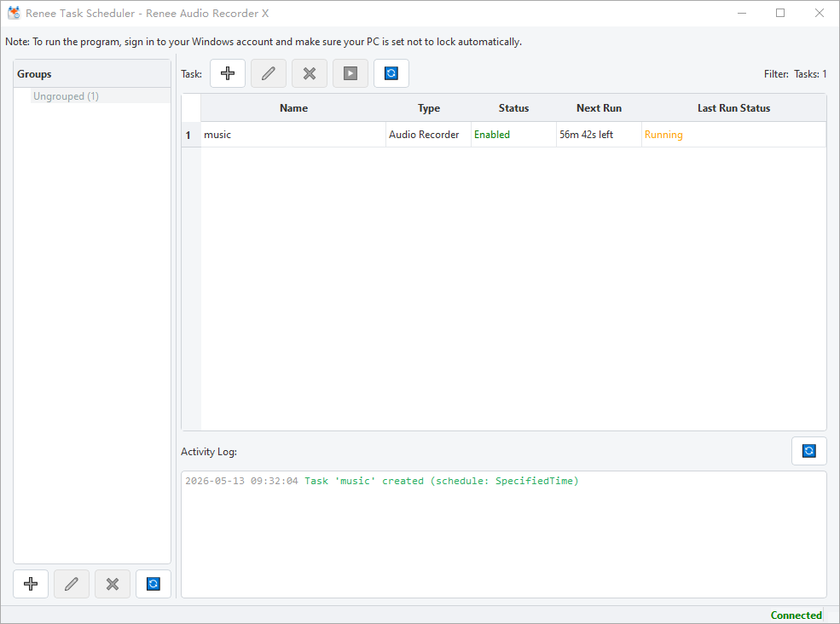The image size is (840, 624).
Task: Click the 'Filter: Tasks: 1' label
Action: [795, 74]
